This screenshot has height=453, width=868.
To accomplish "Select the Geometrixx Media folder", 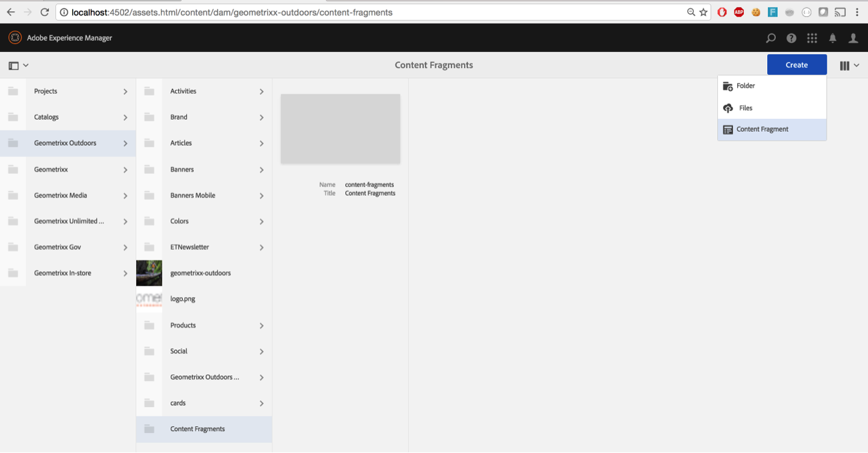I will 61,196.
